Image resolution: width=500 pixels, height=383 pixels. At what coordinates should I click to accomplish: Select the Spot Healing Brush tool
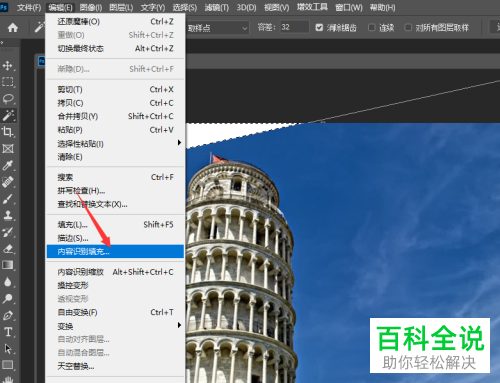click(8, 182)
